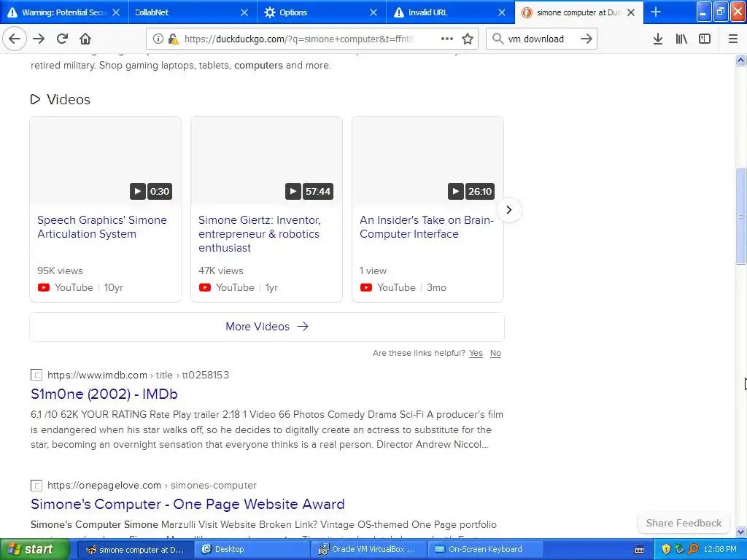Toggle the sidebar view
This screenshot has height=560, width=747.
705,39
